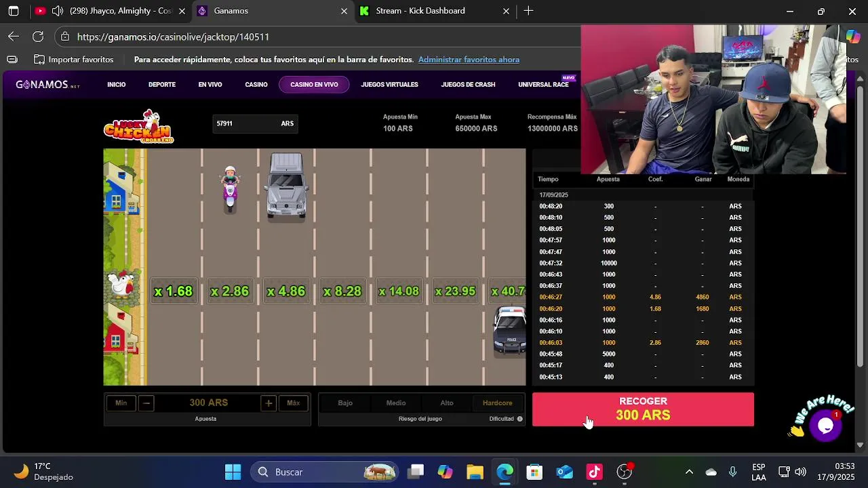
Task: Click the Ganamos.net logo
Action: (x=47, y=85)
